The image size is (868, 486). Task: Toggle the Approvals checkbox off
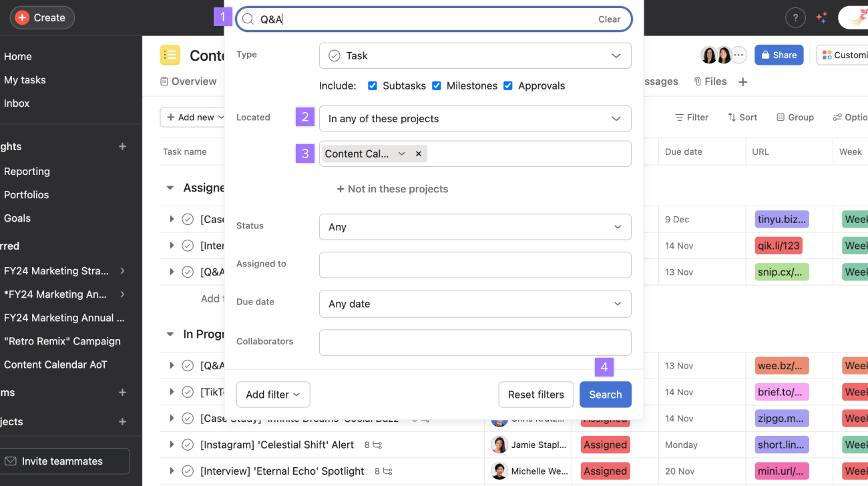(x=509, y=85)
